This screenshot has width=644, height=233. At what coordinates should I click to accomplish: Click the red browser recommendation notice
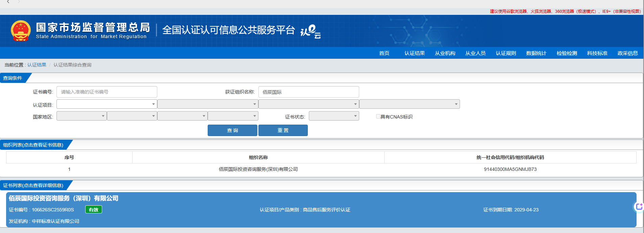[565, 11]
